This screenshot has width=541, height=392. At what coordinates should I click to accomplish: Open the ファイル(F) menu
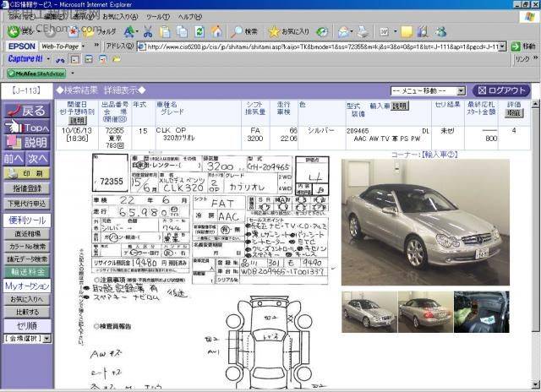22,17
